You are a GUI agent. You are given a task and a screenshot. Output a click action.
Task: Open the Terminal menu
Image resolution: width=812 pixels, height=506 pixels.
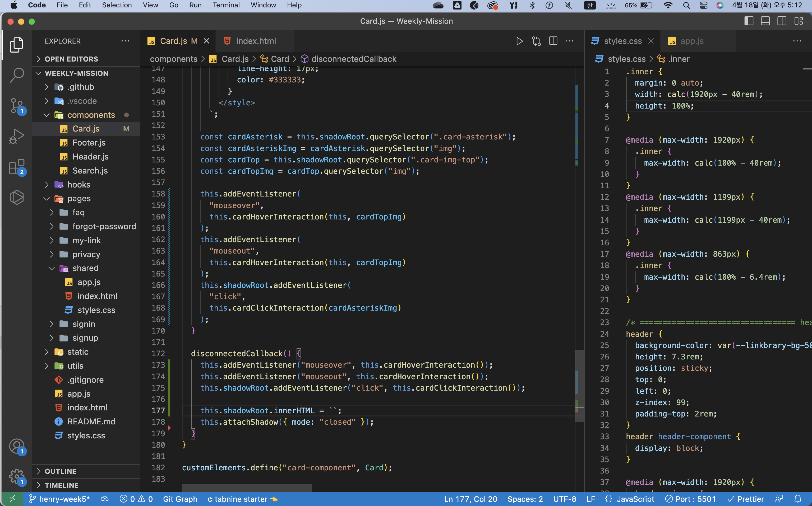[226, 5]
